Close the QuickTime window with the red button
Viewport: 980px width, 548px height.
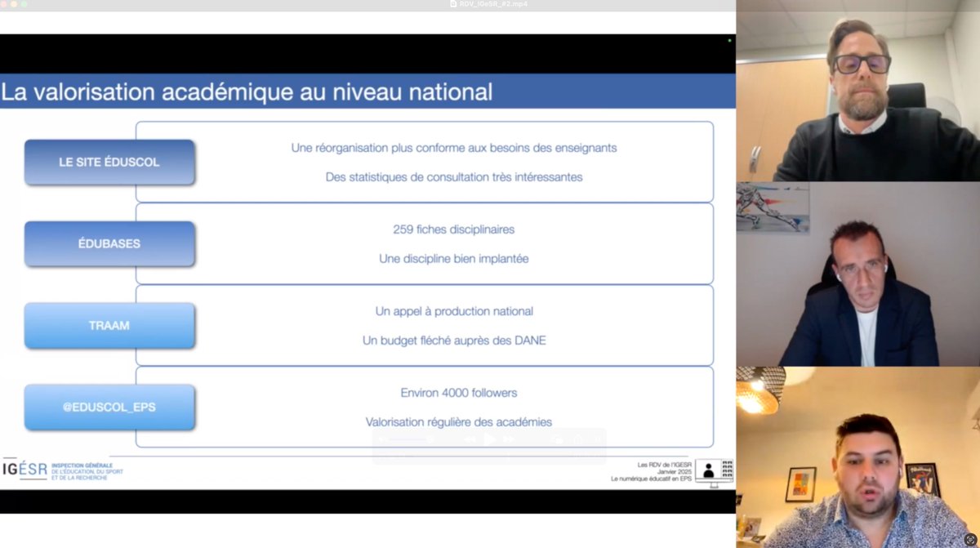click(x=4, y=4)
